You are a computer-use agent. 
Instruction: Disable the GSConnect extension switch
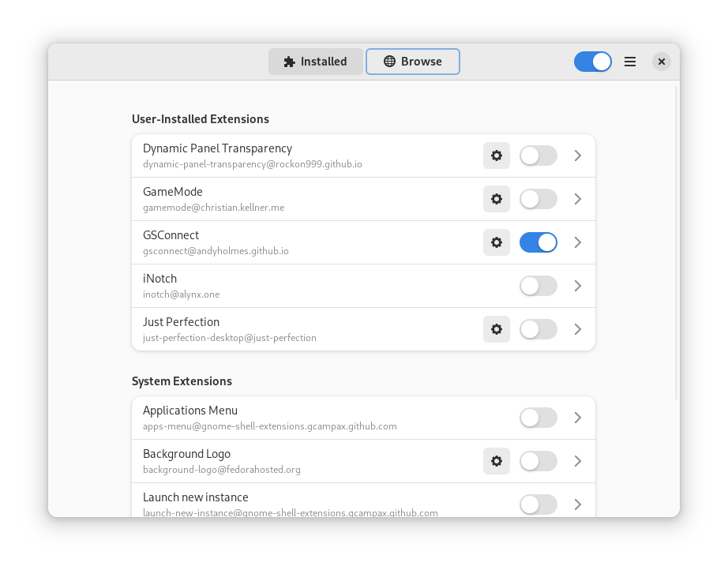538,242
